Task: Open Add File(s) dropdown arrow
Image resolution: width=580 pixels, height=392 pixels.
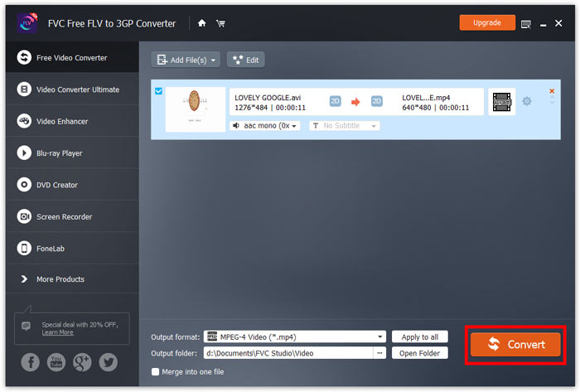Action: click(x=214, y=60)
